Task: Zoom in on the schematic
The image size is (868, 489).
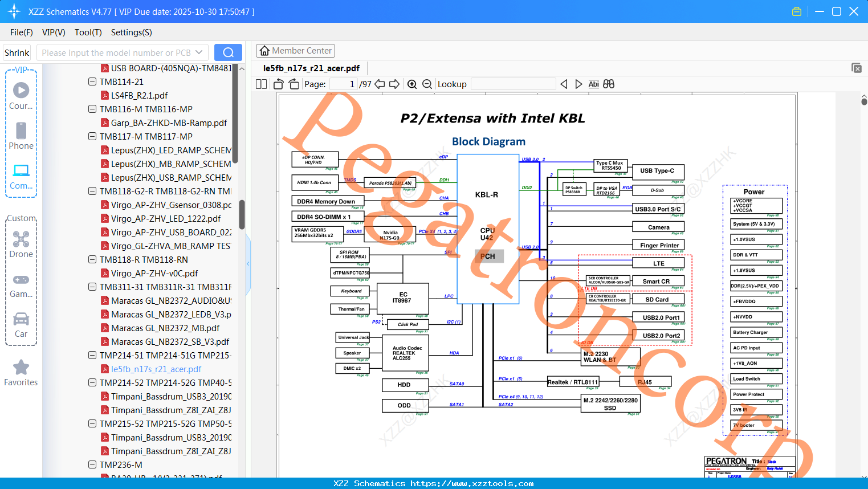Action: tap(412, 84)
